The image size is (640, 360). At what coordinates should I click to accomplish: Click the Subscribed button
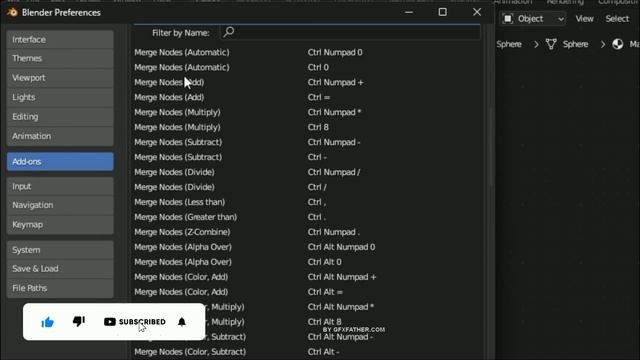click(x=135, y=322)
